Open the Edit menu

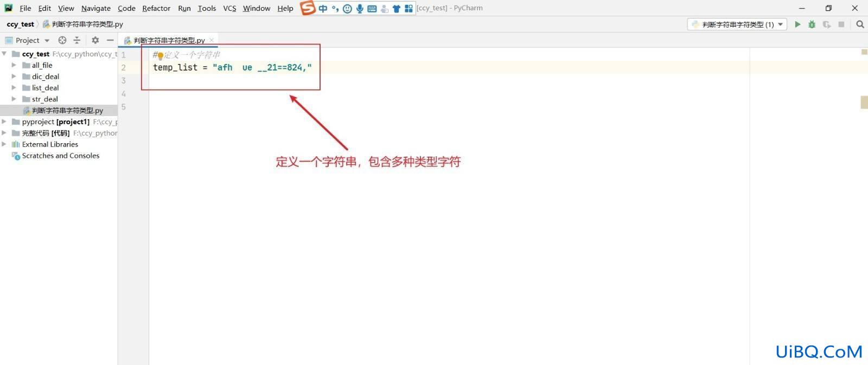point(44,8)
